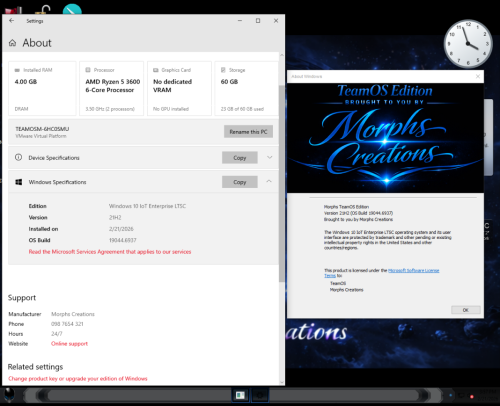Click Version 21H2 OS Build line in dialog

(x=358, y=213)
